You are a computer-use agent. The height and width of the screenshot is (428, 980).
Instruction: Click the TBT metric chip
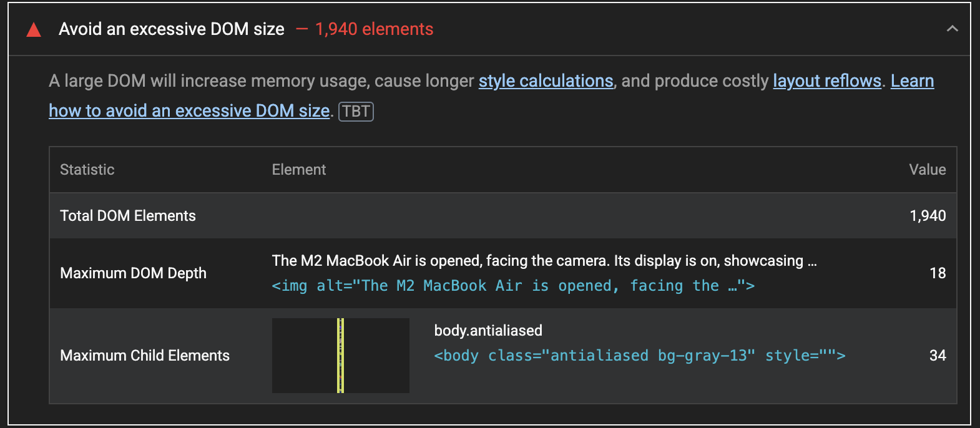click(356, 112)
